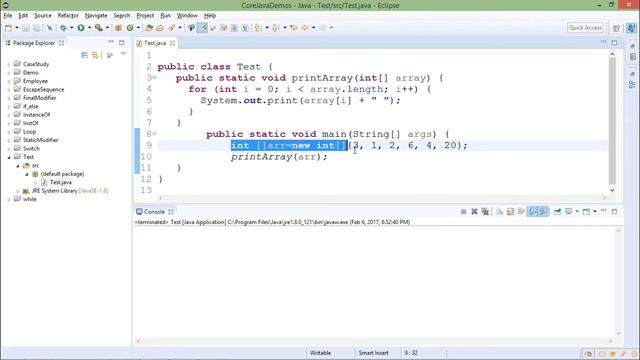Open the Source menu

(x=43, y=16)
